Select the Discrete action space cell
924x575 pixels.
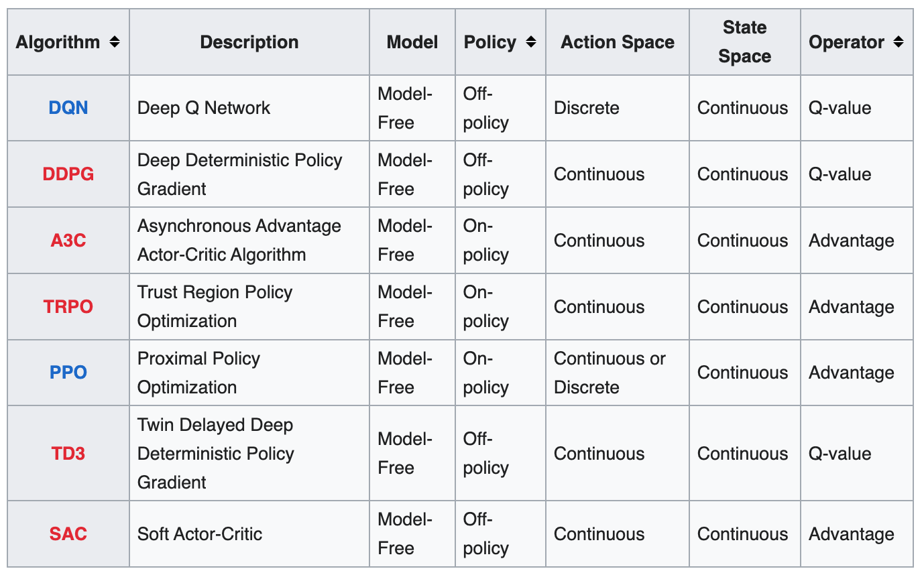[618, 108]
